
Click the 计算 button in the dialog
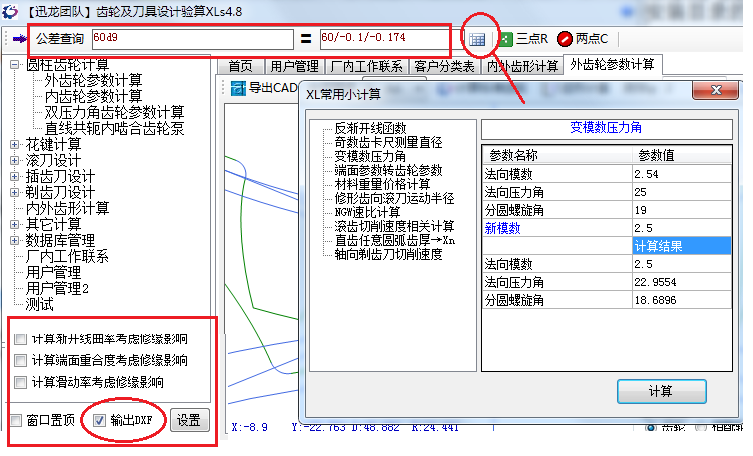point(661,392)
